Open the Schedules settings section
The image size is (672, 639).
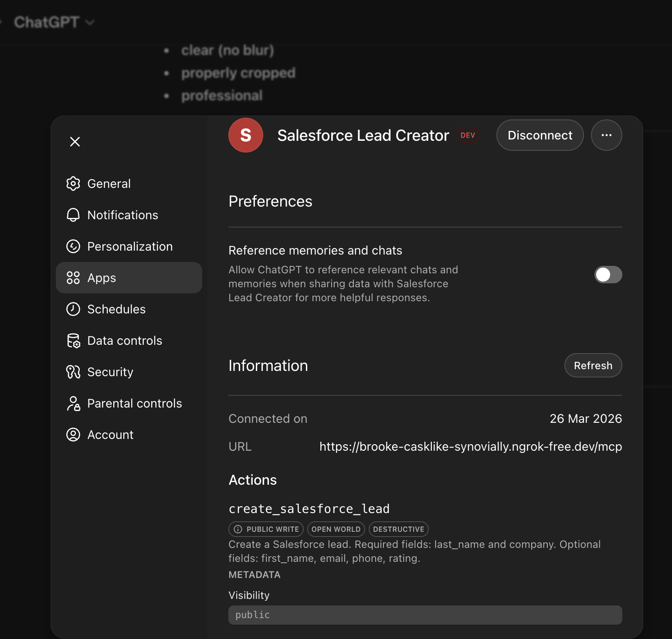[116, 309]
